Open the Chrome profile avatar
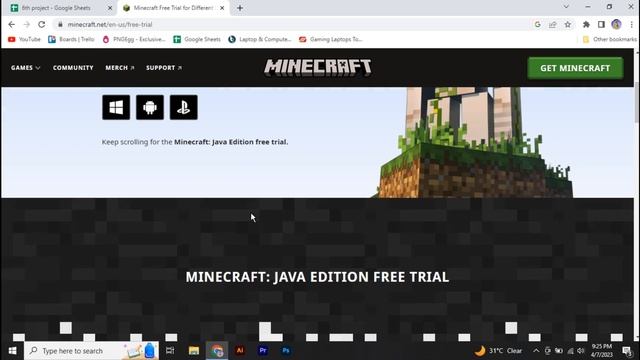 (x=616, y=24)
